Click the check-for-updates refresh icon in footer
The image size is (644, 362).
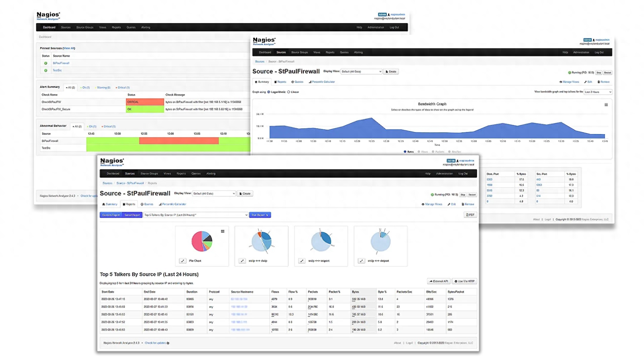point(168,343)
